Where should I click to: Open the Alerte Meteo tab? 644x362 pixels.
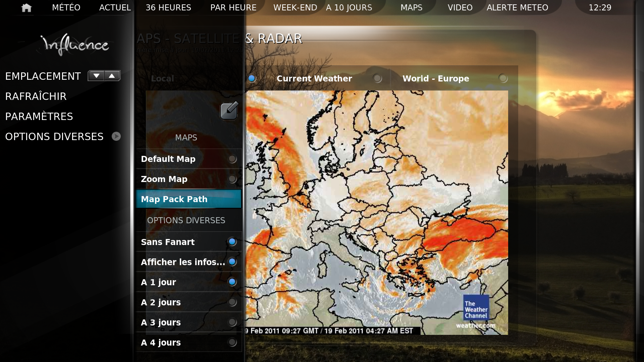[517, 7]
